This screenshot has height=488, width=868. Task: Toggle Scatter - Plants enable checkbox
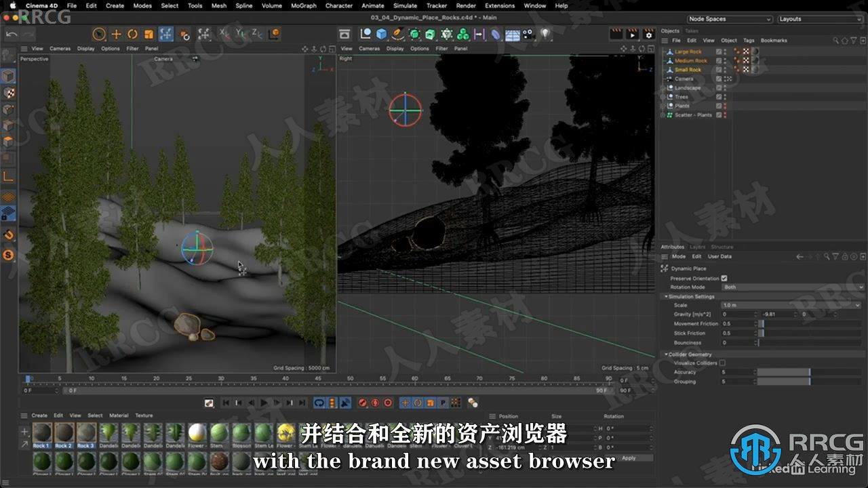tap(719, 115)
